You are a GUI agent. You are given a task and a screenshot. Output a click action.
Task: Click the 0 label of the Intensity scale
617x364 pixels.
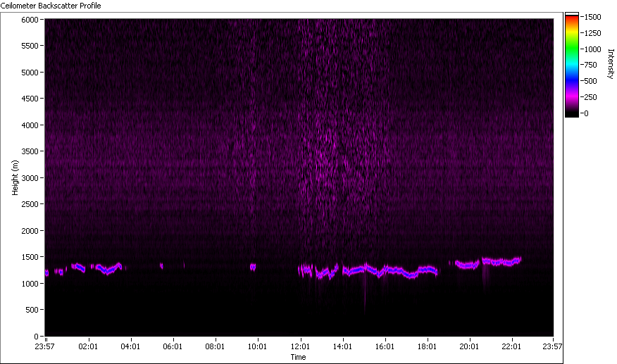pos(586,113)
